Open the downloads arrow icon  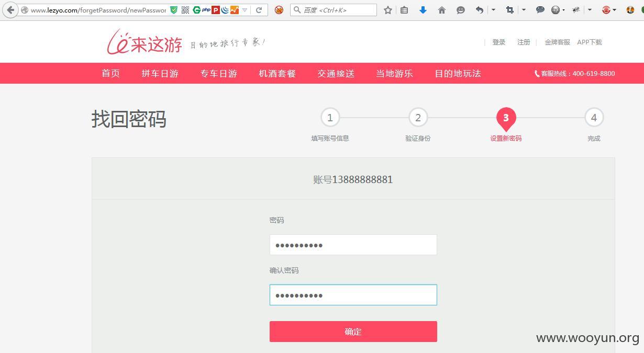click(423, 10)
